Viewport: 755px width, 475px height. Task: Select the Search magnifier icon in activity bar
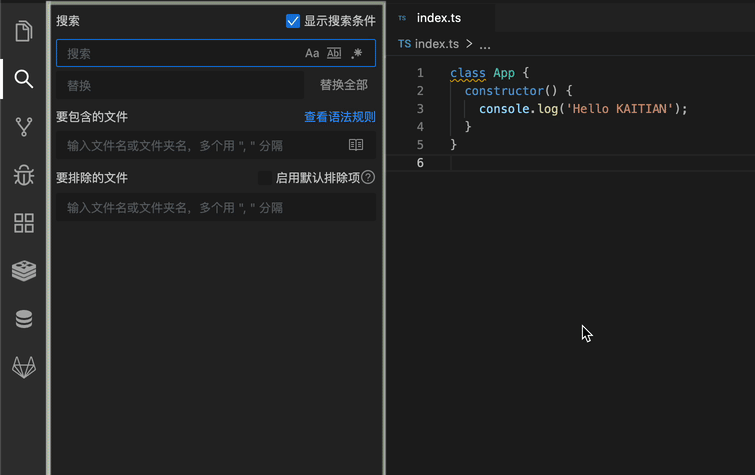[x=24, y=79]
